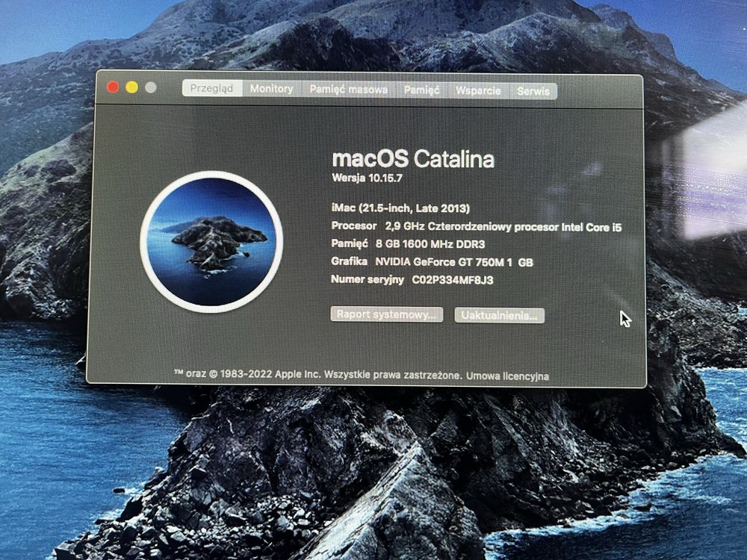Minimize the window with the yellow button
The height and width of the screenshot is (560, 747).
[132, 87]
